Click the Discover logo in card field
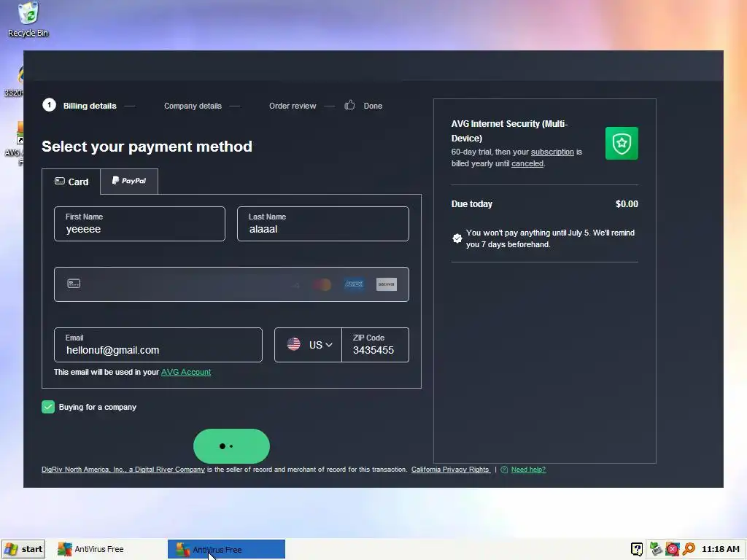747x560 pixels. click(387, 284)
